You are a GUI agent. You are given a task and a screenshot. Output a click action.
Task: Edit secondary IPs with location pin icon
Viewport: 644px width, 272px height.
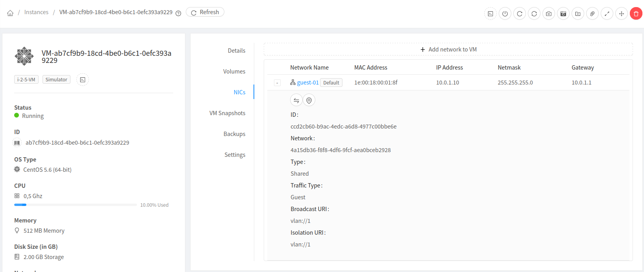click(x=309, y=101)
